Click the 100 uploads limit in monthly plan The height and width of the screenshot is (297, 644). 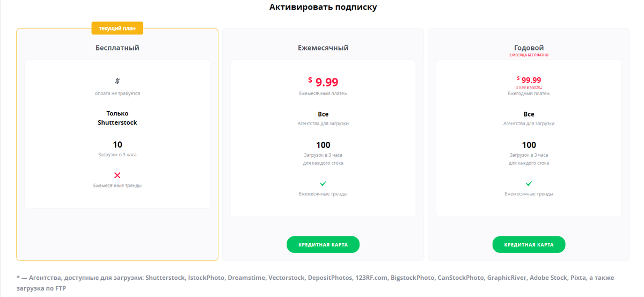coord(323,145)
